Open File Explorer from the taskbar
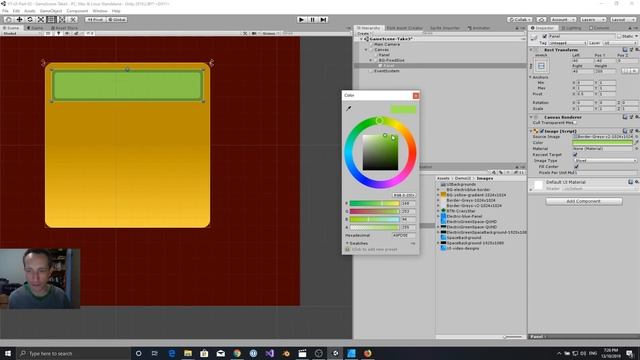 click(x=188, y=353)
